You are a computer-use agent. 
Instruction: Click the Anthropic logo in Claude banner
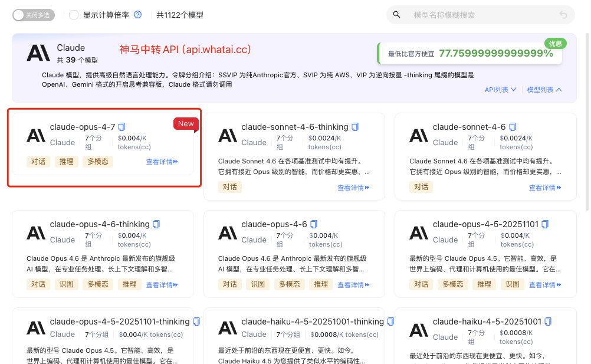38,53
